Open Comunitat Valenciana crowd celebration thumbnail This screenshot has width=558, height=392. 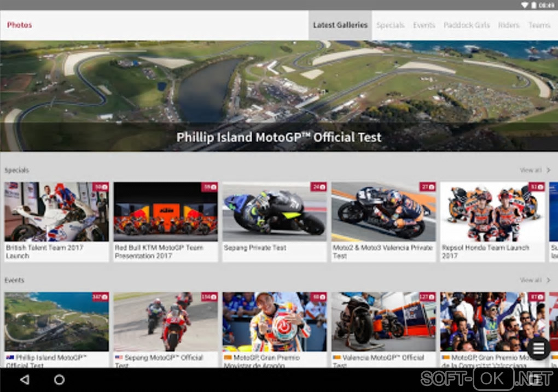coord(492,321)
